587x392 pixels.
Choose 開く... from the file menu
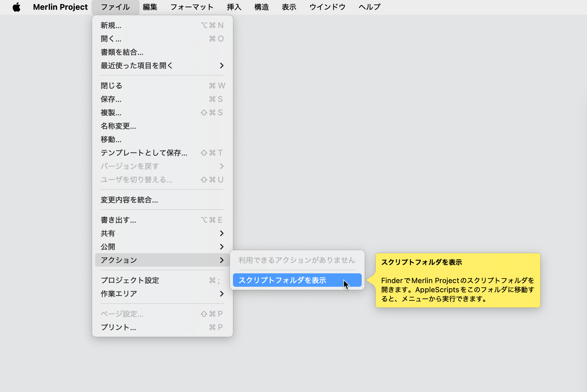point(163,39)
